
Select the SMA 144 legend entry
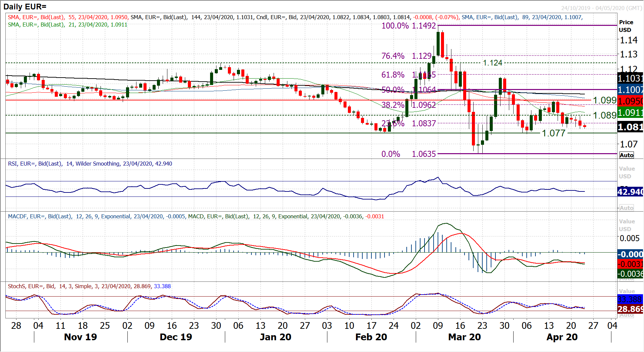tap(192, 17)
